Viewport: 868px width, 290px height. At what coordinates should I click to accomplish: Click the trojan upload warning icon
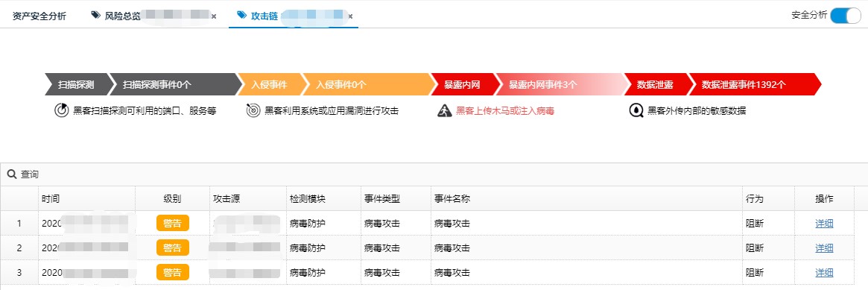(x=445, y=110)
